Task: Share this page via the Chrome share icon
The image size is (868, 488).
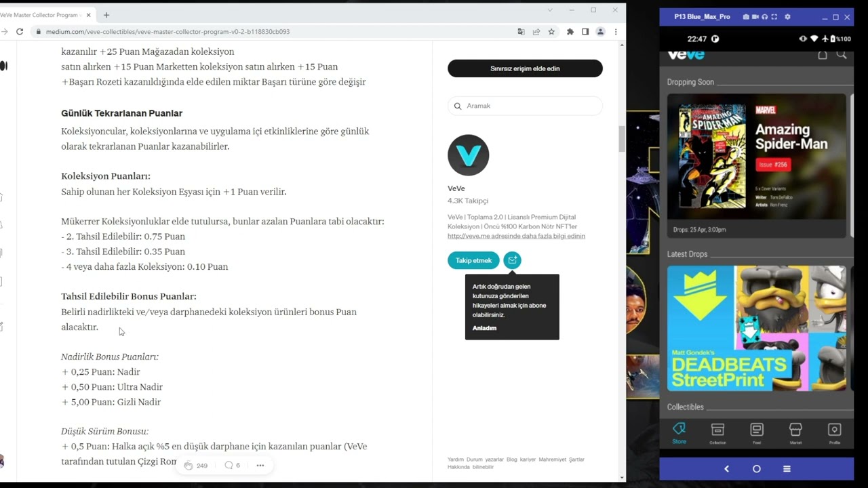Action: click(x=536, y=31)
